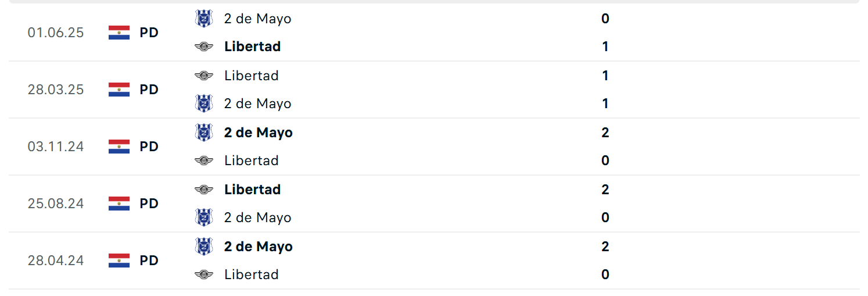Click 2 de Mayo crest in 28.03.25 match
Viewport: 868px width, 296px height.
point(204,104)
